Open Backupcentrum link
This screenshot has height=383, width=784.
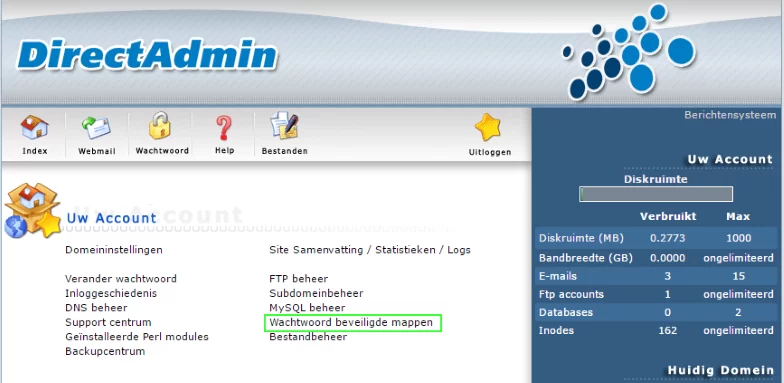(105, 351)
